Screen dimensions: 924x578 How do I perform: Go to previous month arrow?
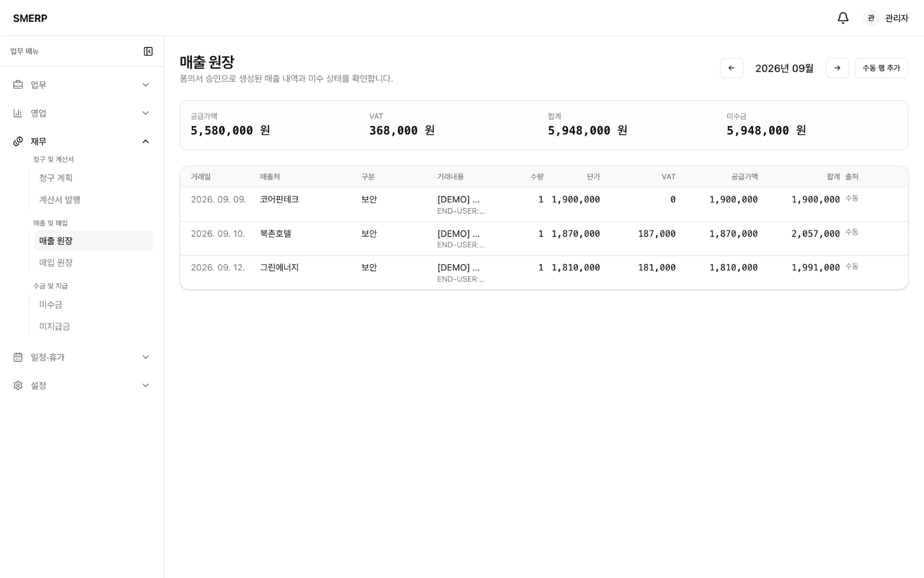tap(732, 68)
